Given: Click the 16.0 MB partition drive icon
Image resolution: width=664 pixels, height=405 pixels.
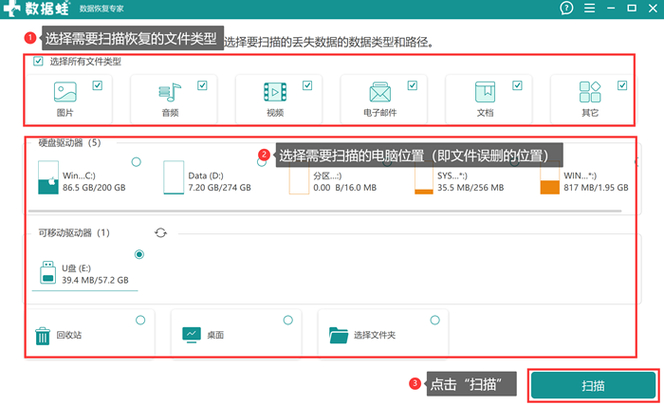Looking at the screenshot, I should coord(299,180).
